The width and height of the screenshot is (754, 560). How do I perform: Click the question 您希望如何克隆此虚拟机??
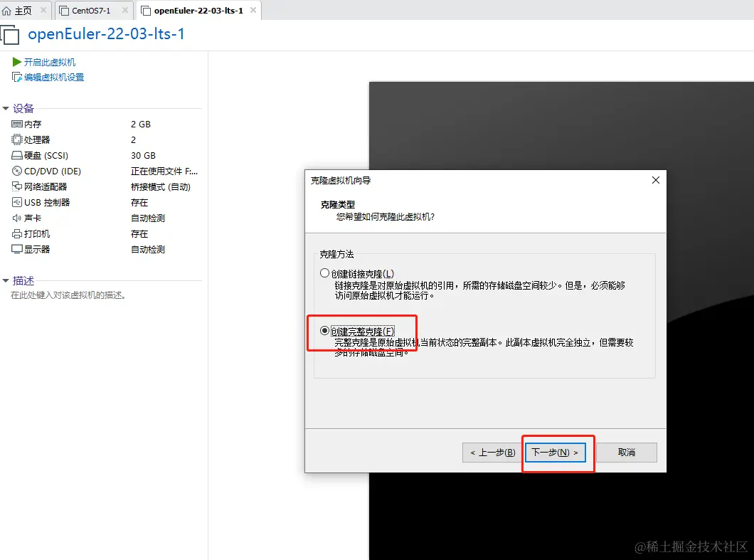(x=385, y=216)
